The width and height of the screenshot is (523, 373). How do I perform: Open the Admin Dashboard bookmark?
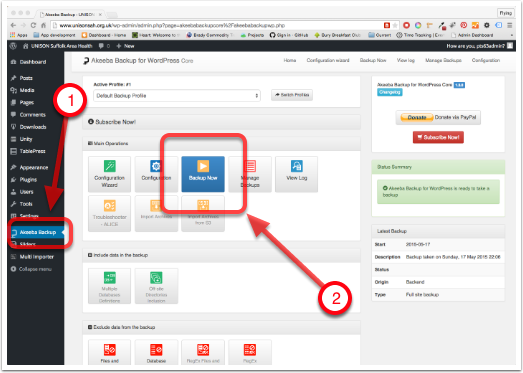click(472, 35)
